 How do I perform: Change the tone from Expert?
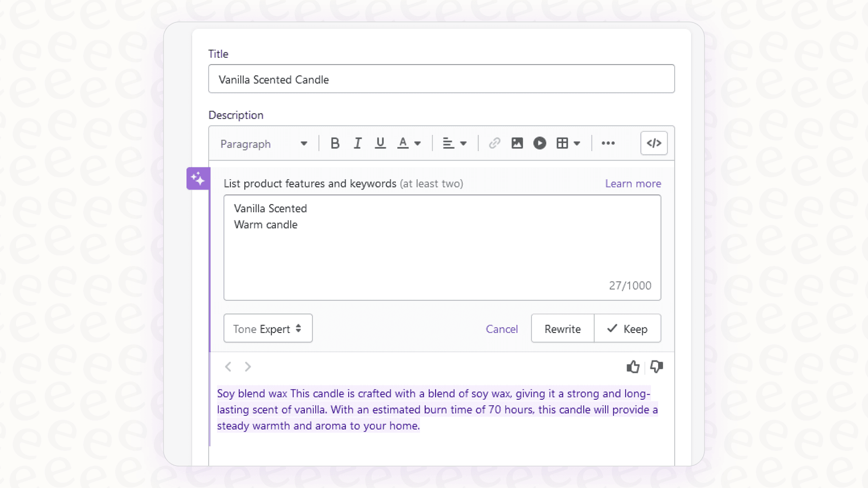[x=268, y=328]
